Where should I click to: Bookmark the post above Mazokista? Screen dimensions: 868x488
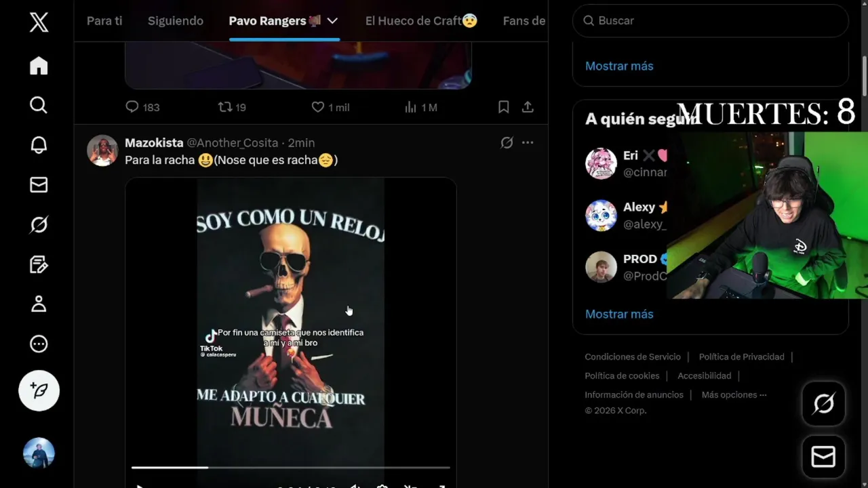[x=504, y=107]
